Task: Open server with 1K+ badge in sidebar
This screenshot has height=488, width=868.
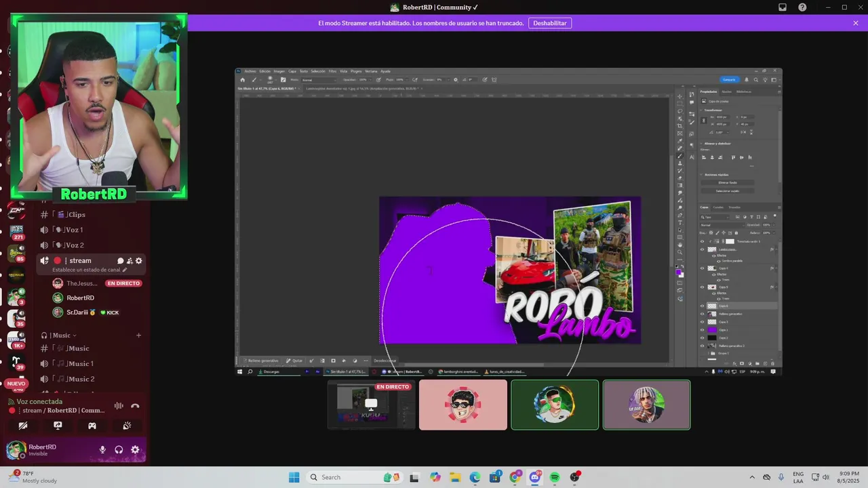Action: point(17,339)
